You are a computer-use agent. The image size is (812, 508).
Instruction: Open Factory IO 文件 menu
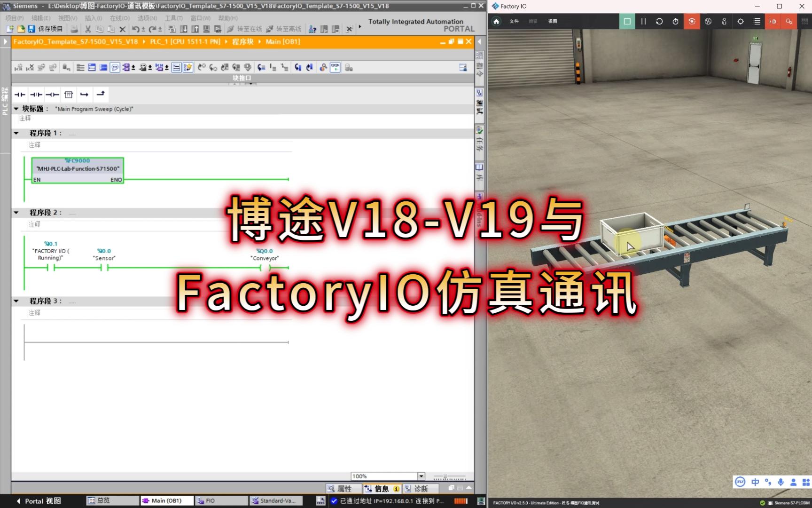click(514, 21)
